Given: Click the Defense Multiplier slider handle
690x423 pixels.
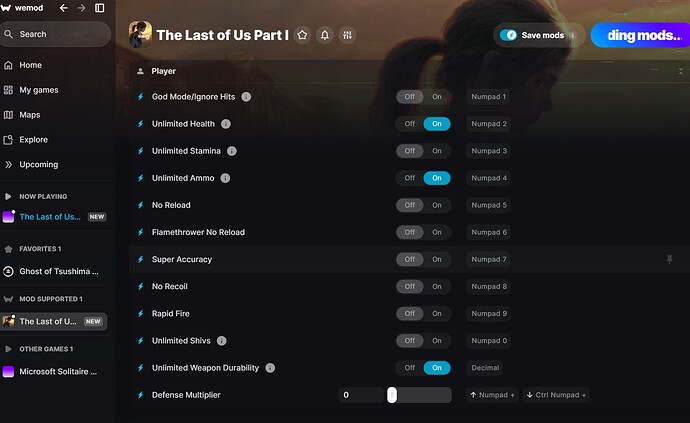Looking at the screenshot, I should point(392,395).
